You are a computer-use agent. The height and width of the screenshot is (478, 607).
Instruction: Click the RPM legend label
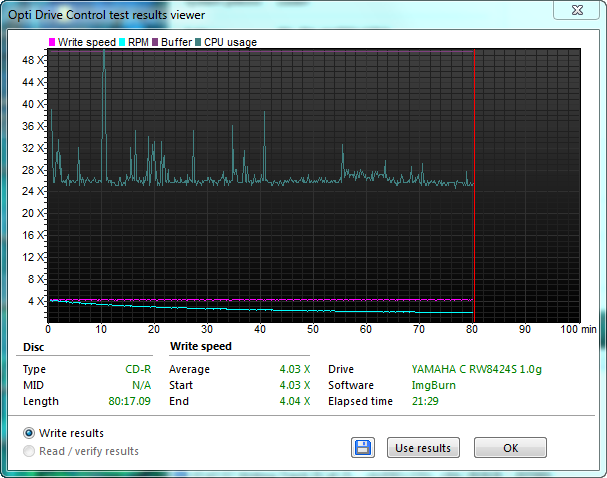(x=138, y=42)
